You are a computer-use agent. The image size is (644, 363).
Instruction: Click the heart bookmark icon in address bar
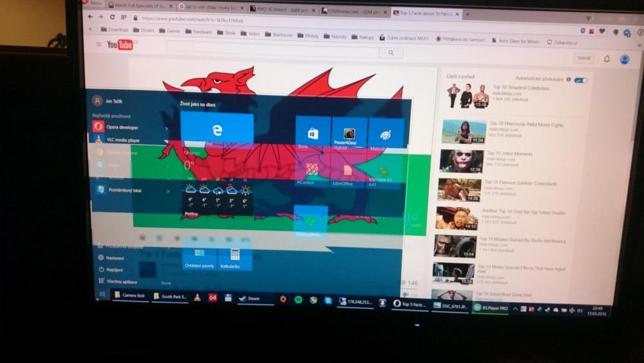[x=601, y=31]
